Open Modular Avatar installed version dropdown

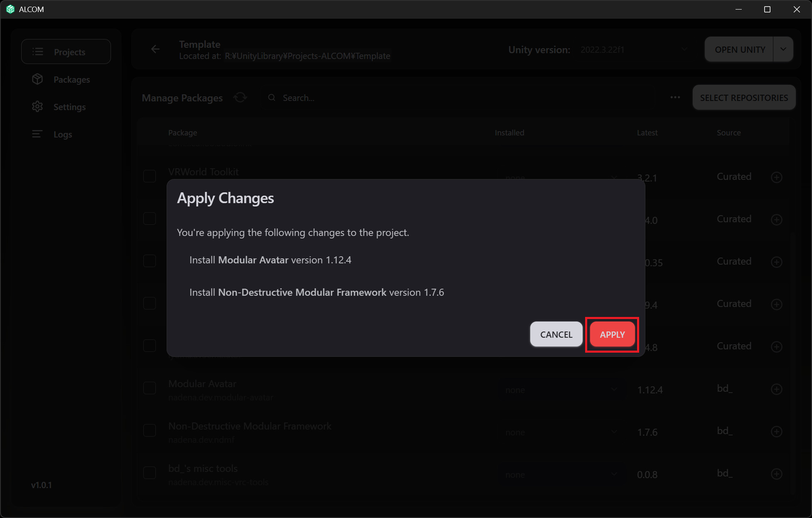tap(561, 390)
